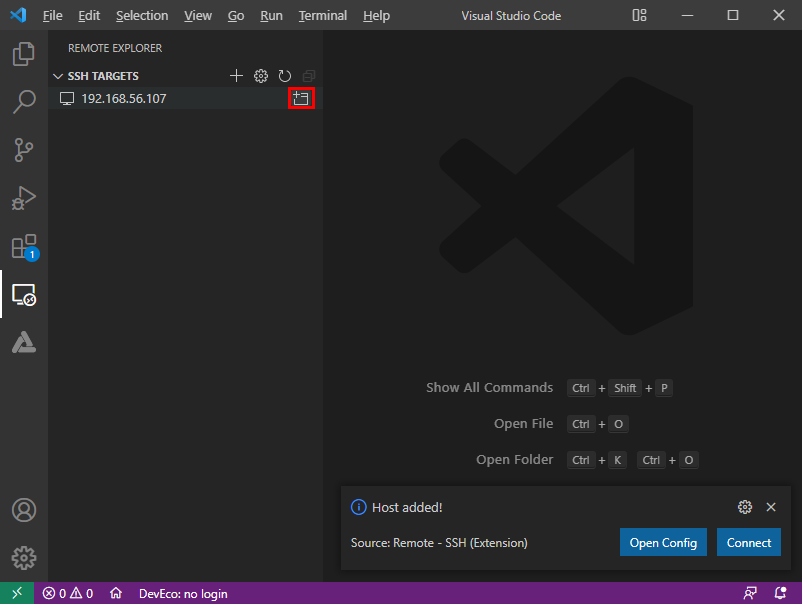This screenshot has height=604, width=802.
Task: Open the Search view
Action: [24, 101]
